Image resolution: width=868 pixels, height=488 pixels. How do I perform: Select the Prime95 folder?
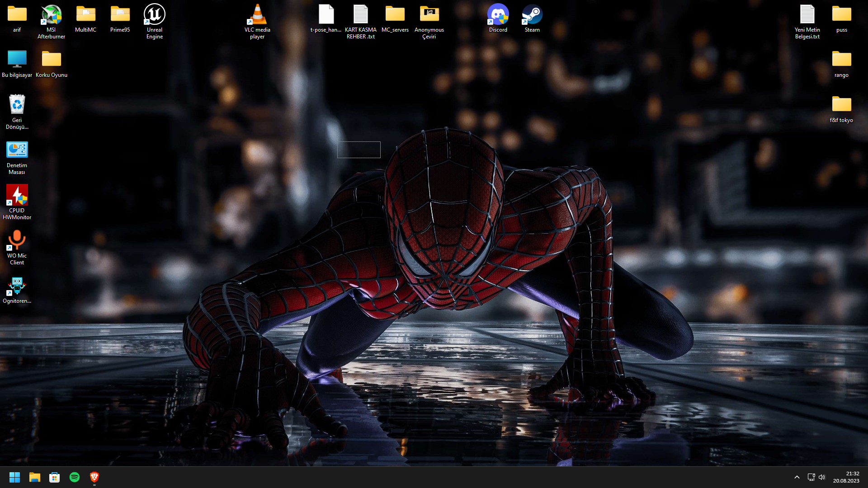[x=120, y=14]
